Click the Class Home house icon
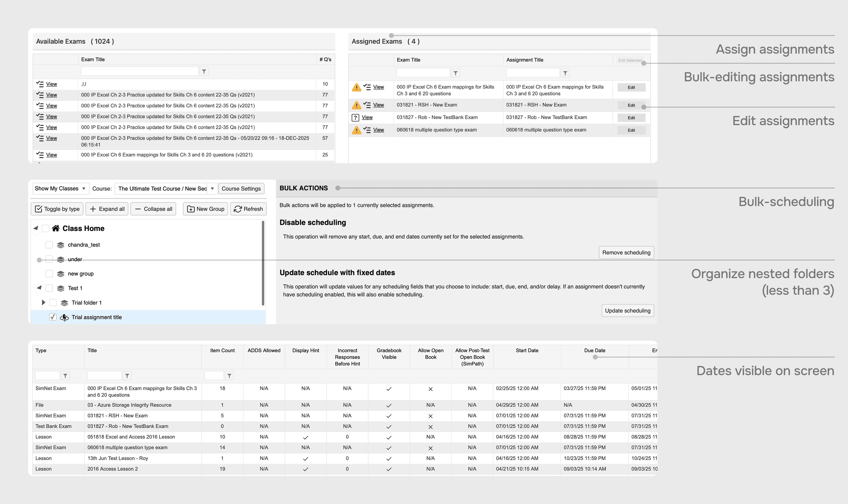The width and height of the screenshot is (848, 504). pyautogui.click(x=56, y=228)
